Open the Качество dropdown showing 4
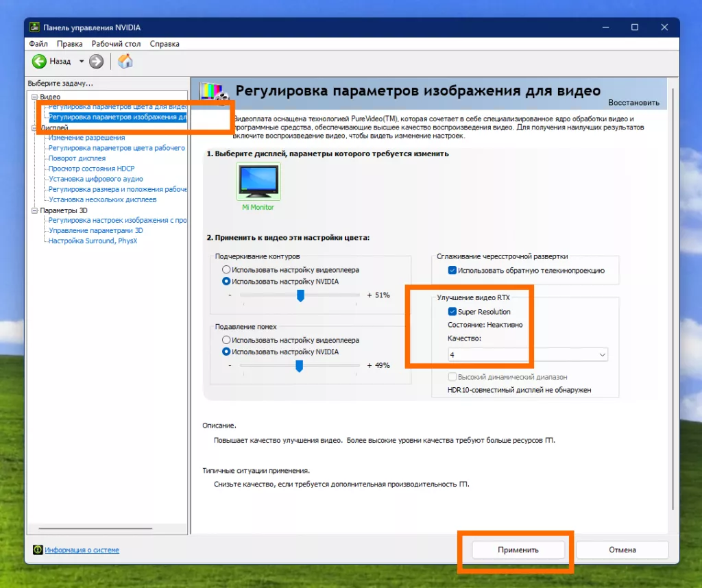The height and width of the screenshot is (588, 702). (x=527, y=355)
